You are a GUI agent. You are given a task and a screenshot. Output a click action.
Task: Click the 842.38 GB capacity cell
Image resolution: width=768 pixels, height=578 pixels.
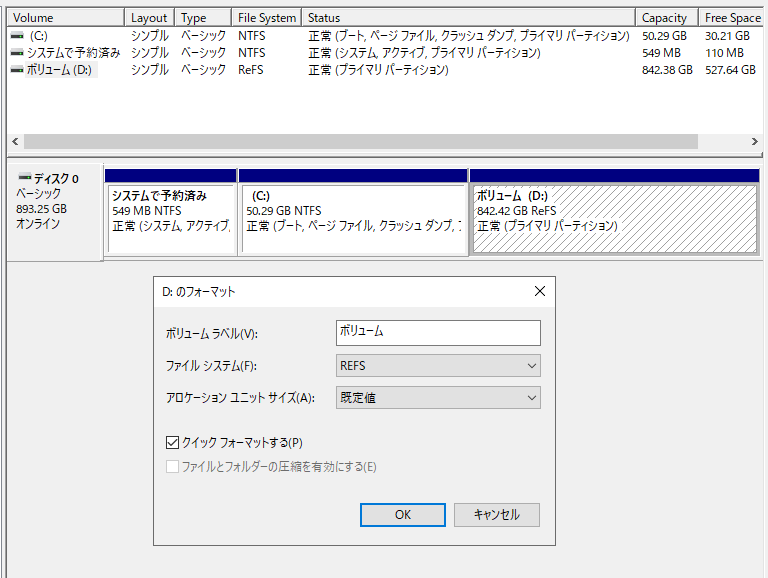(667, 70)
